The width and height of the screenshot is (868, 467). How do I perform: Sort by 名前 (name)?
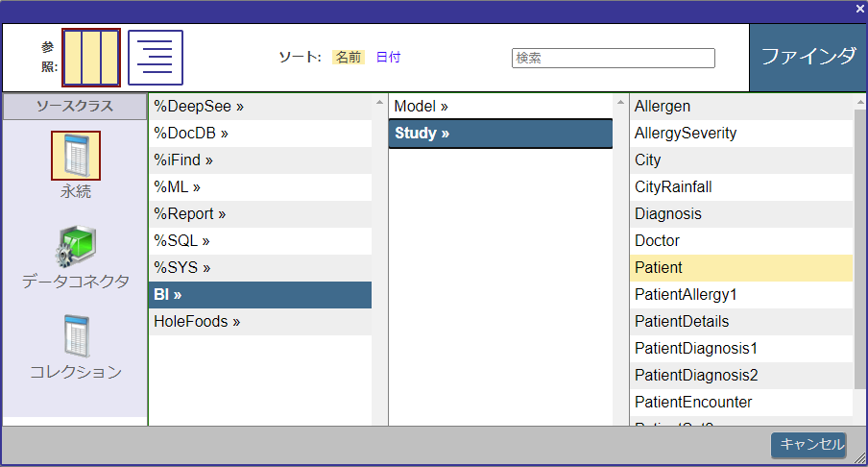(349, 58)
